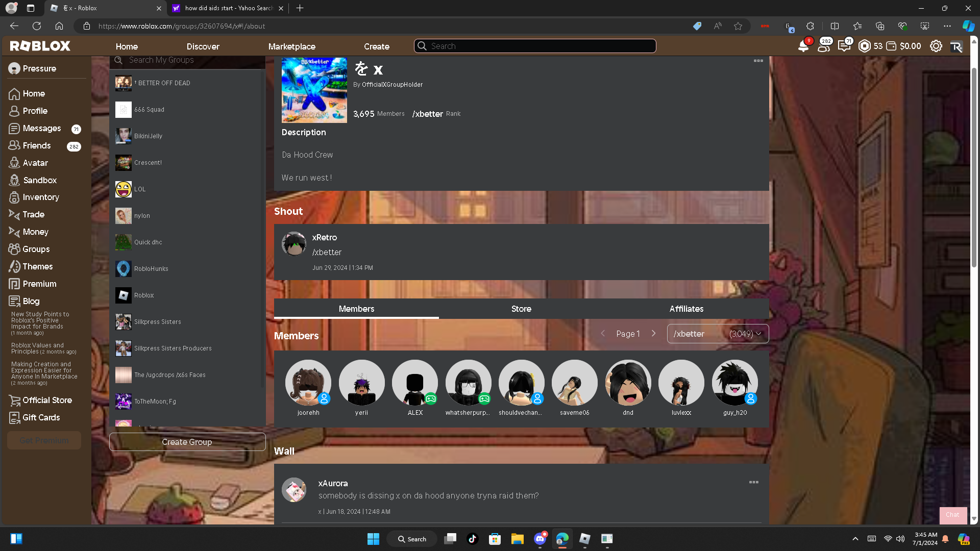
Task: Open Discord from the taskbar
Action: point(540,539)
